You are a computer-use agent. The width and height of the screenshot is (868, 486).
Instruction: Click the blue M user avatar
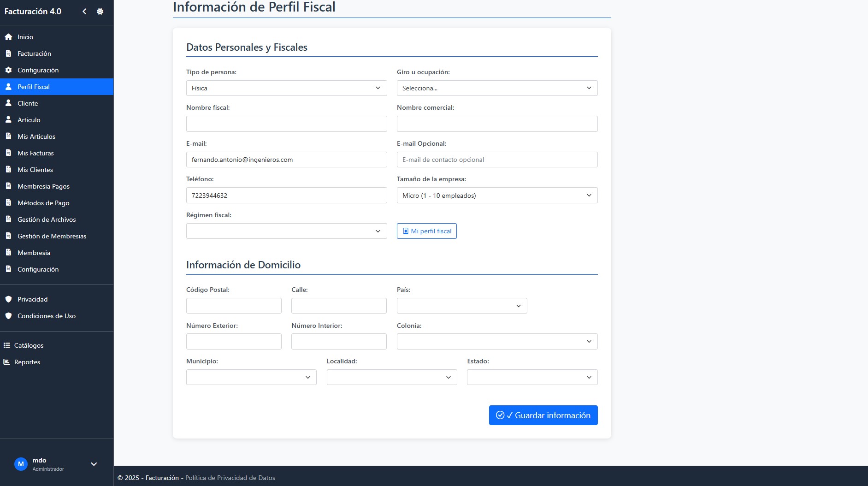coord(21,464)
